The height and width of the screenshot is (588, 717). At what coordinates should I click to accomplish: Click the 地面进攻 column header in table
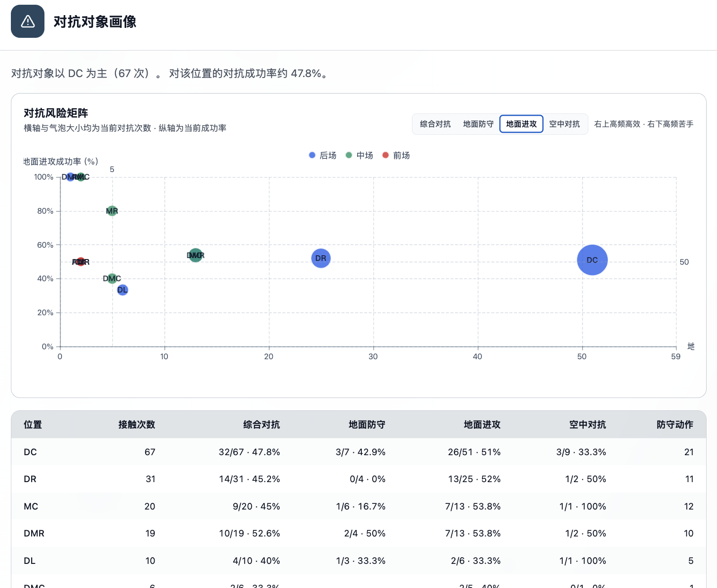pyautogui.click(x=482, y=424)
